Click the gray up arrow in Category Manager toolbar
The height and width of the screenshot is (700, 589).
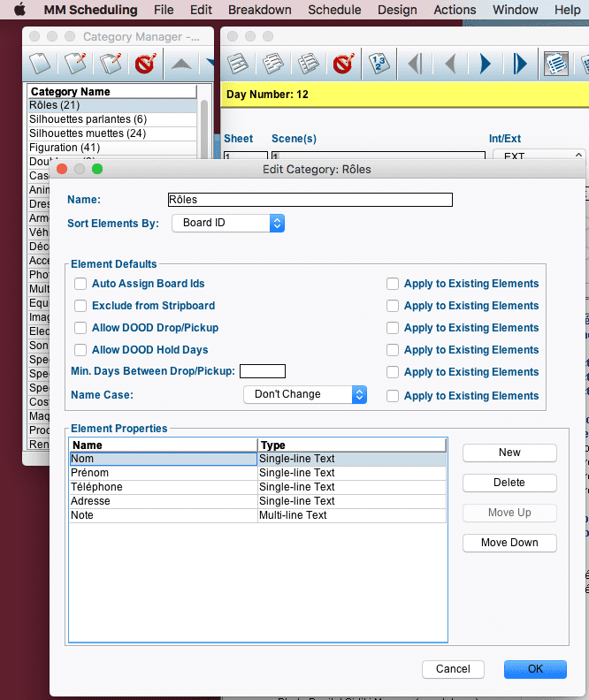(180, 64)
